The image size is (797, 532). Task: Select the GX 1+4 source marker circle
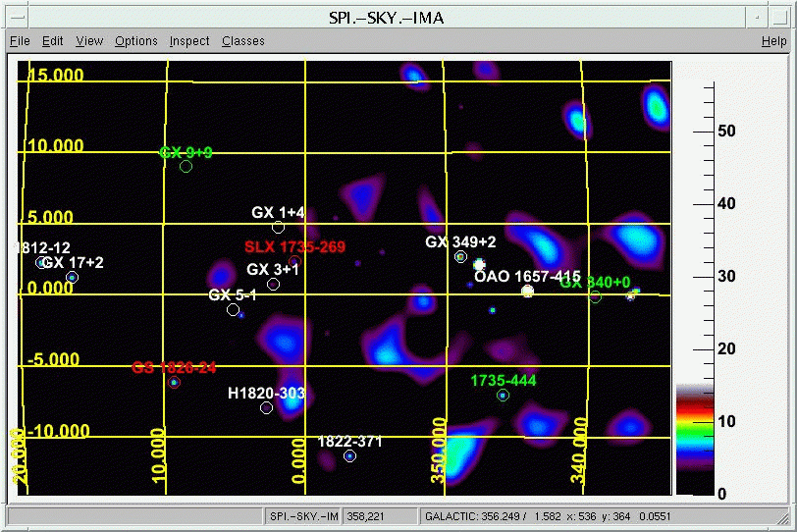[278, 228]
